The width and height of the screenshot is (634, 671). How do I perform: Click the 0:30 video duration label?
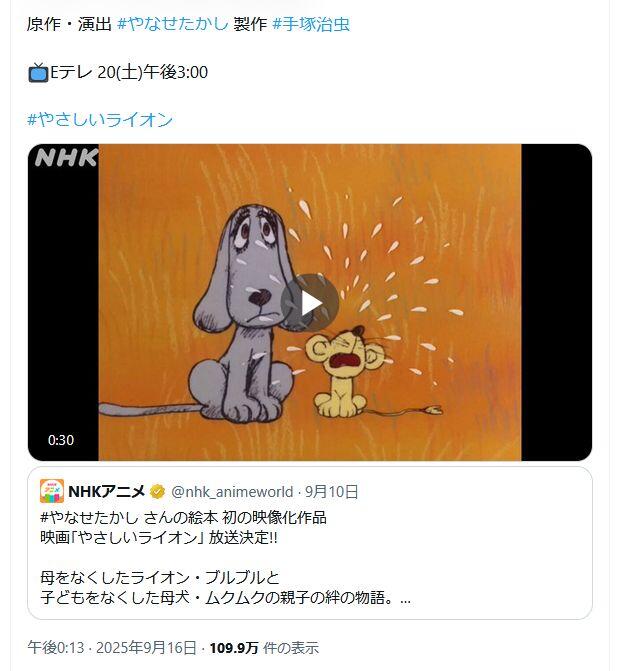61,440
